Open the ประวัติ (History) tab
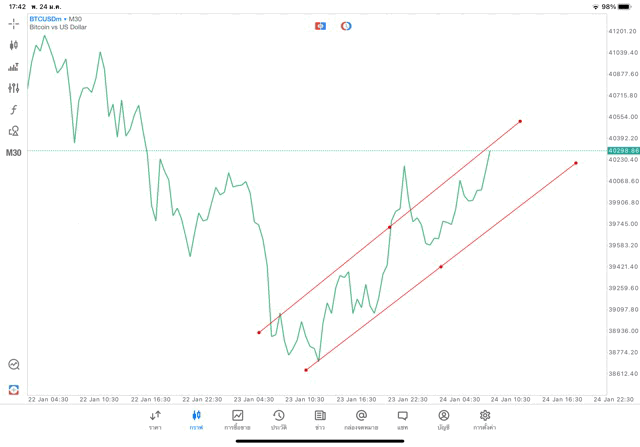The width and height of the screenshot is (640, 447). click(x=278, y=419)
